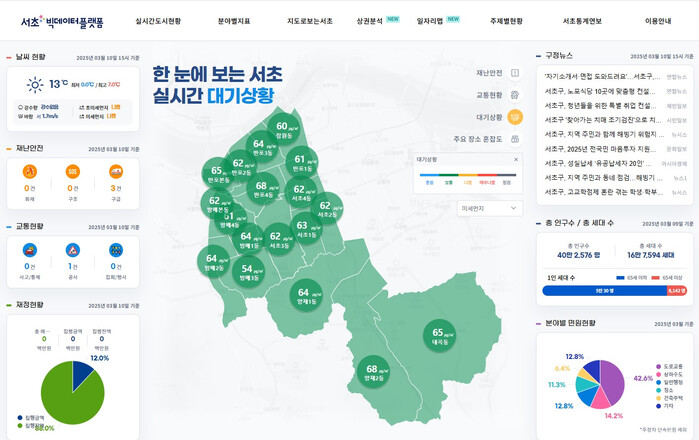Close the 대기상황 legend panel

(x=516, y=159)
